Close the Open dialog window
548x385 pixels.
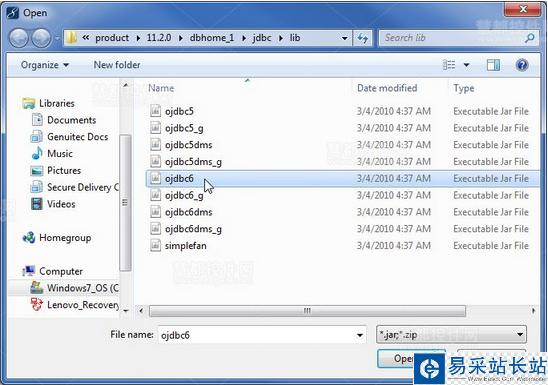tap(523, 9)
